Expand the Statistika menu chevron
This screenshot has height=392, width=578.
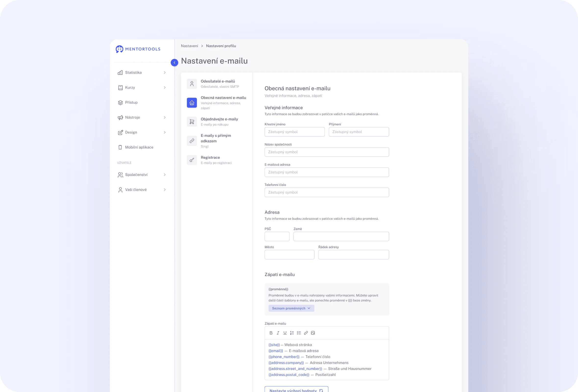(x=165, y=73)
